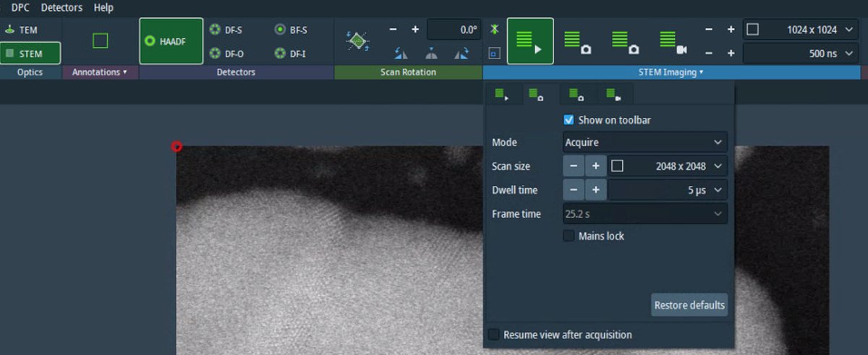Image resolution: width=868 pixels, height=355 pixels.
Task: Expand the STEM Imaging group menu
Action: pos(671,72)
